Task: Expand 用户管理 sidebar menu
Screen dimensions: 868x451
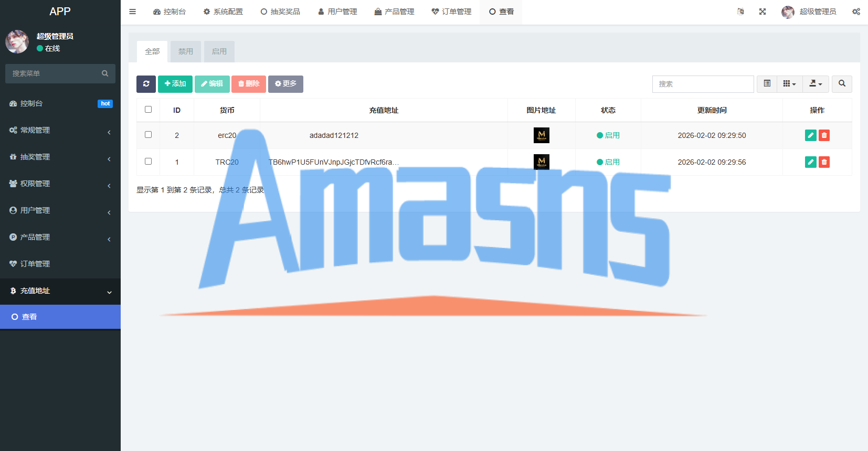Action: coord(60,210)
